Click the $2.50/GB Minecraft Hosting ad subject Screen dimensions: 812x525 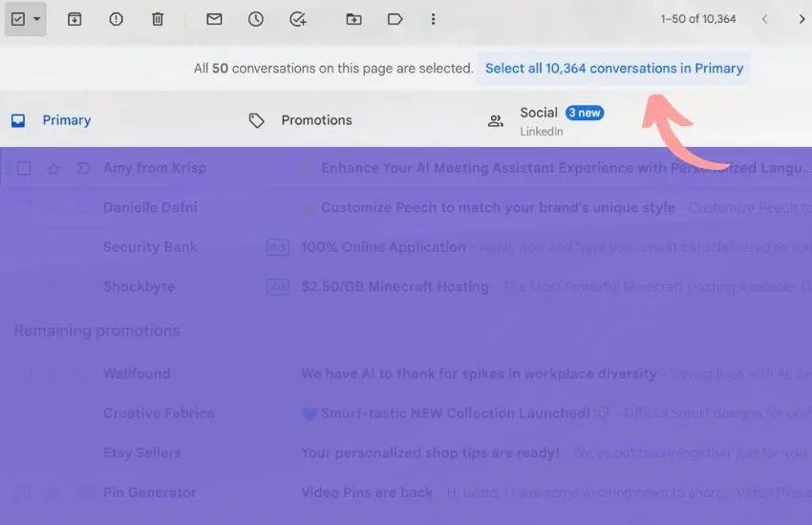[395, 286]
